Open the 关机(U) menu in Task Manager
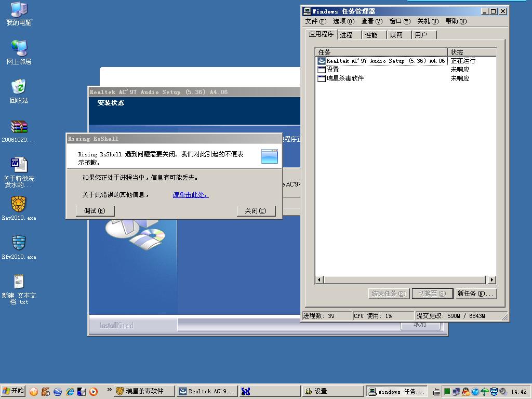532x399 pixels. [428, 21]
